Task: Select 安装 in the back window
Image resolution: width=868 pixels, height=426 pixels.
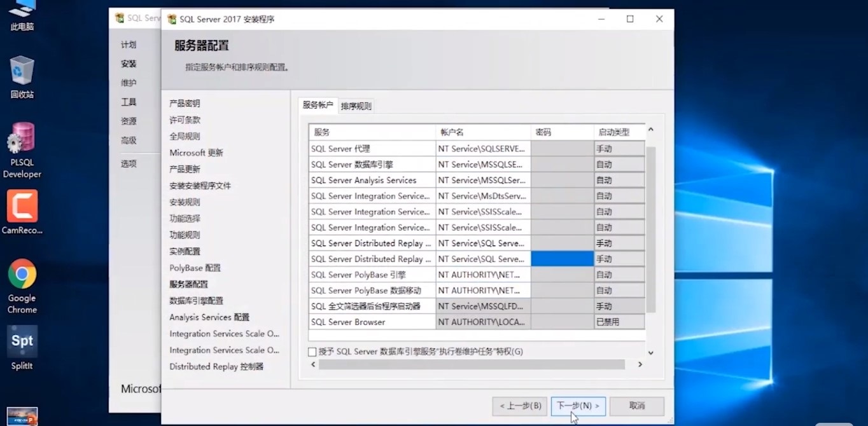Action: pyautogui.click(x=129, y=64)
